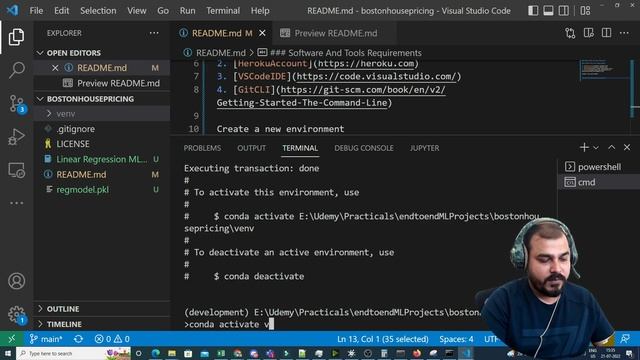Image resolution: width=640 pixels, height=360 pixels.
Task: Toggle secondary side bar layout button
Action: (564, 11)
